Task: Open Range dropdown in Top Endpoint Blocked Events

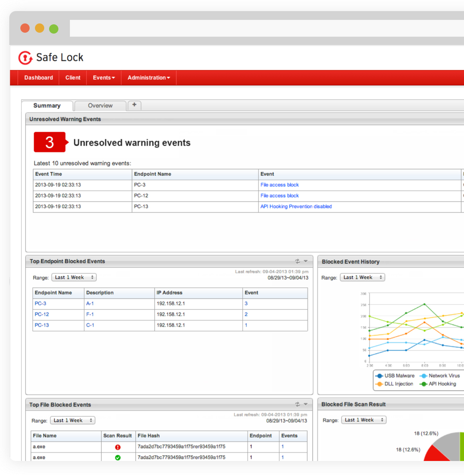Action: [74, 278]
